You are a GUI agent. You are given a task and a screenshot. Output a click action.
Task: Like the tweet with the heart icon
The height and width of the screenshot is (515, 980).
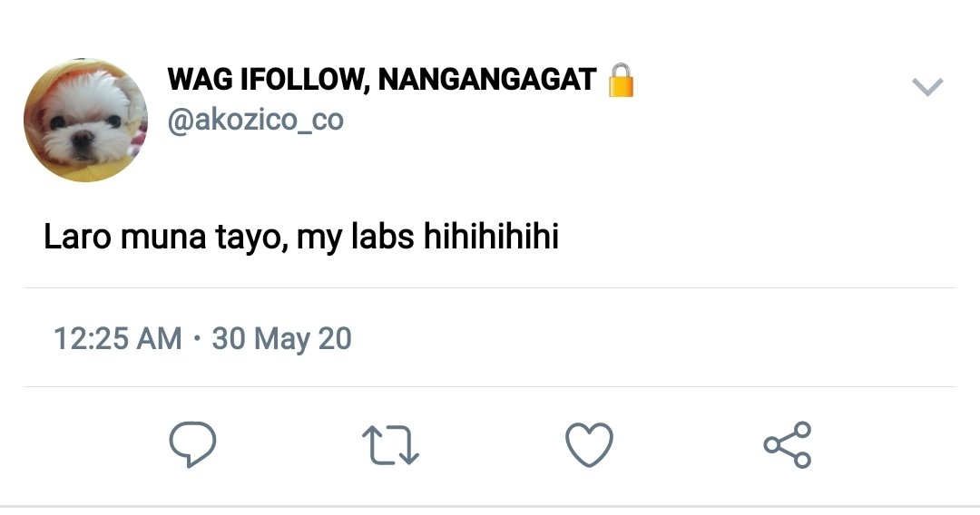pos(590,445)
